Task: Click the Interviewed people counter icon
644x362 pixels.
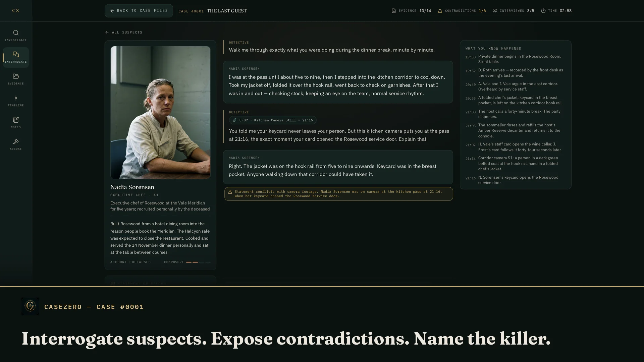Action: click(495, 11)
